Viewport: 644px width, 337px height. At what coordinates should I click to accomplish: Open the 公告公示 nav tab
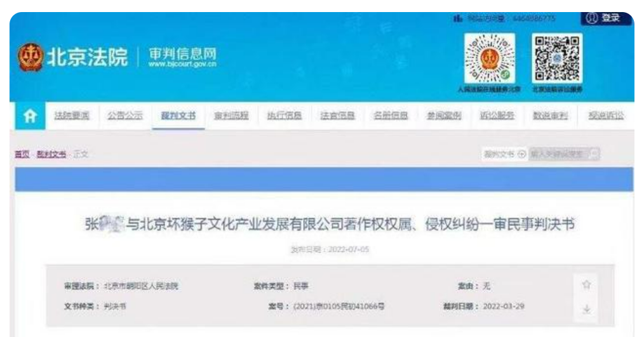pyautogui.click(x=125, y=116)
